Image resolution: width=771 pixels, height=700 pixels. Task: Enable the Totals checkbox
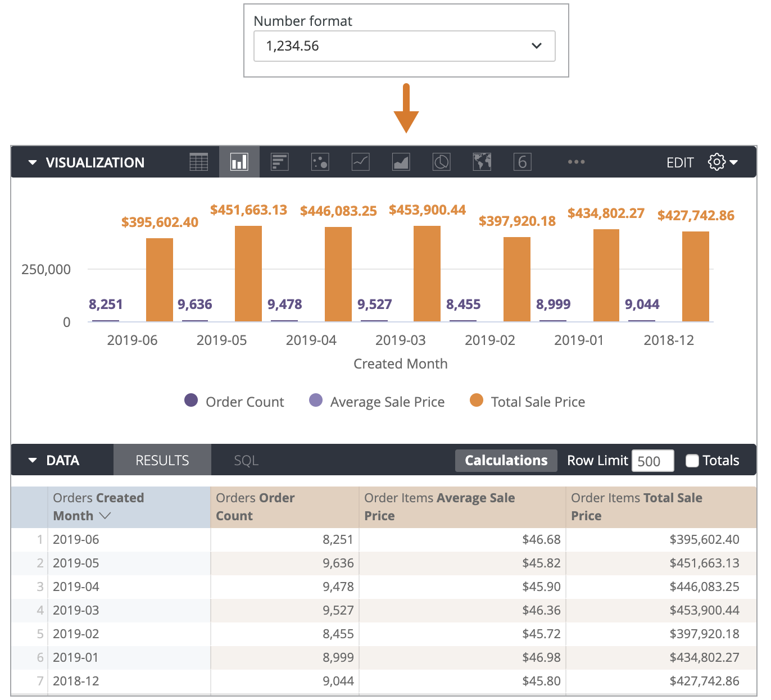(x=692, y=460)
